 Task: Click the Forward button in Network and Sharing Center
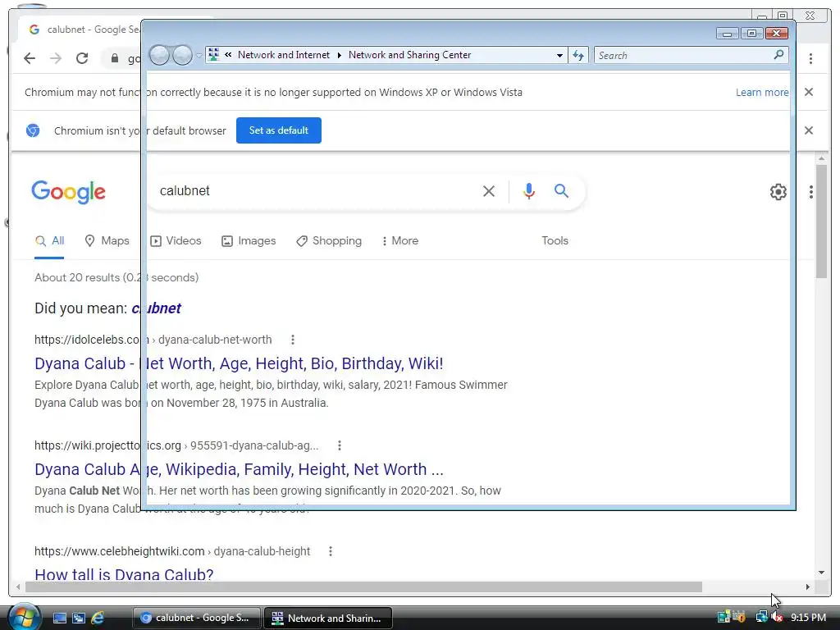(x=182, y=55)
